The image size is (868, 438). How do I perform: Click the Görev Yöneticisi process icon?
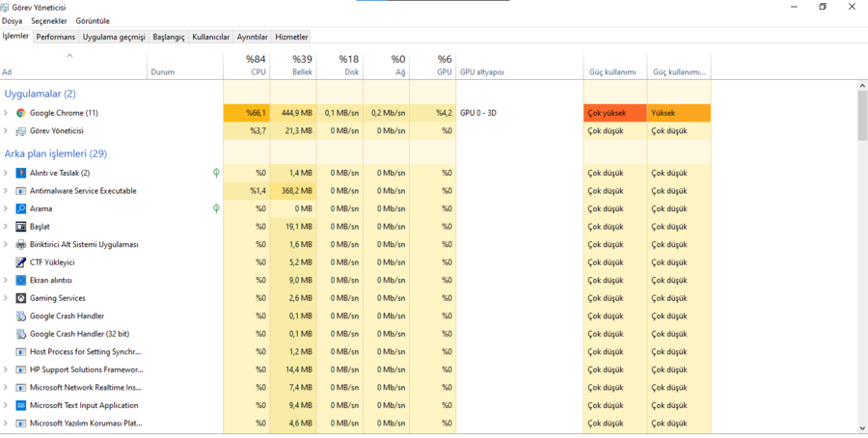point(20,131)
